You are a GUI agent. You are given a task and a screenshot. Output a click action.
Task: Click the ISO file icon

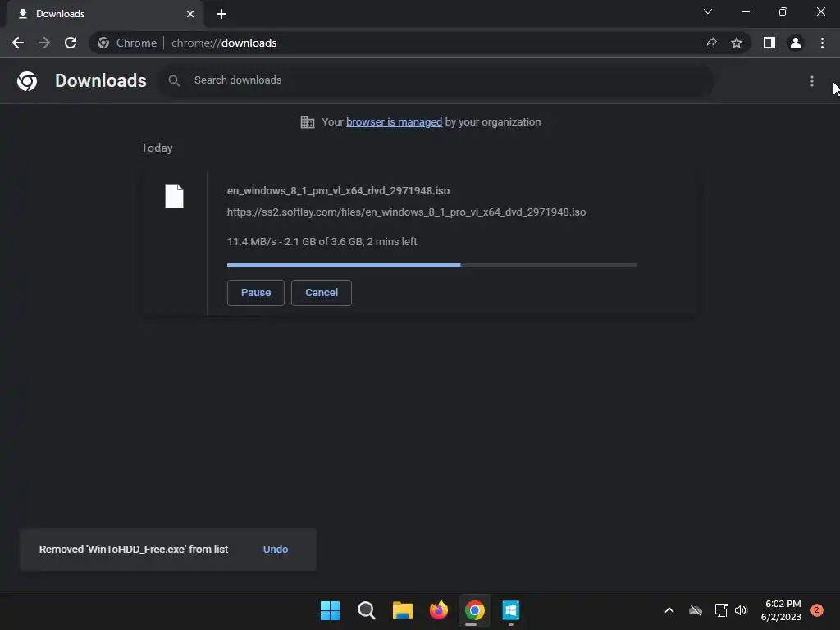coord(174,196)
